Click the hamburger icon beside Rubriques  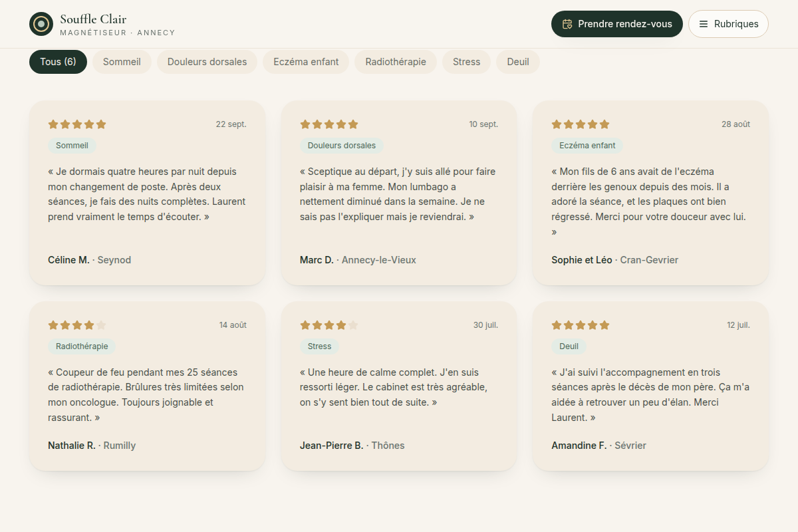704,24
